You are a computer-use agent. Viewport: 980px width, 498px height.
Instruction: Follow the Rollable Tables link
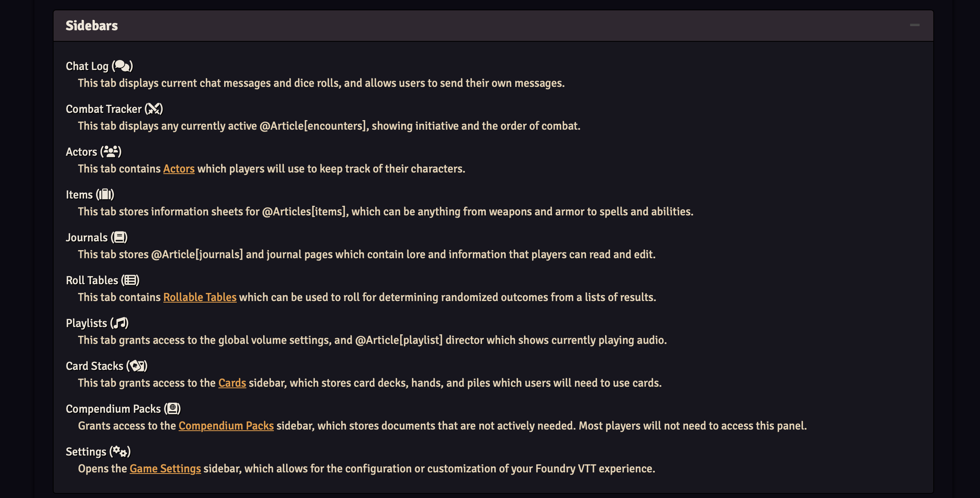coord(200,297)
